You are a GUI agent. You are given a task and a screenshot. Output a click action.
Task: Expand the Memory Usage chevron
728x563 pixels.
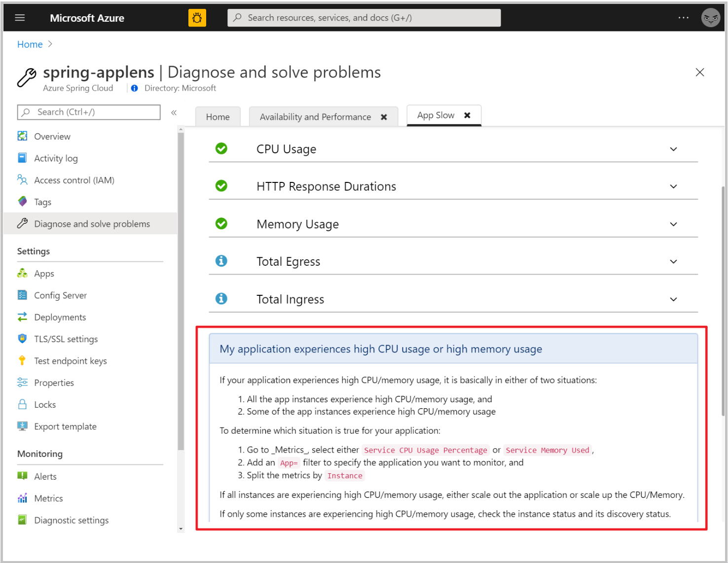coord(673,224)
